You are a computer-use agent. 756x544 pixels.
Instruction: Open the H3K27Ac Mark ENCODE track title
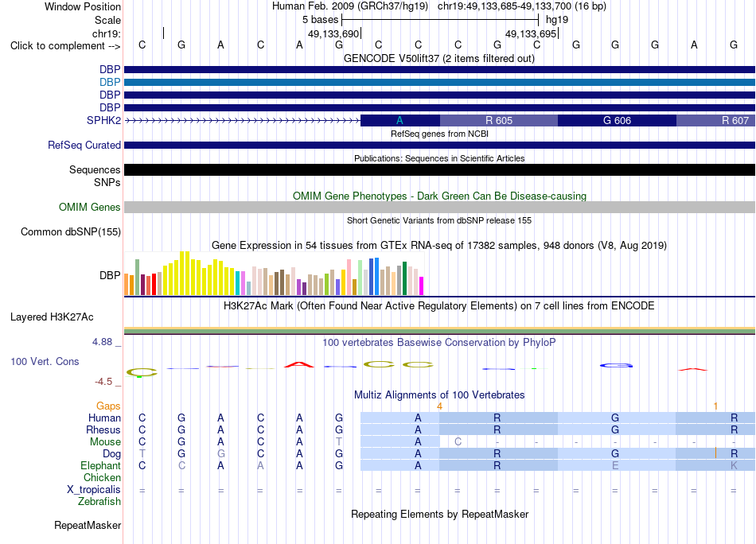pos(439,306)
